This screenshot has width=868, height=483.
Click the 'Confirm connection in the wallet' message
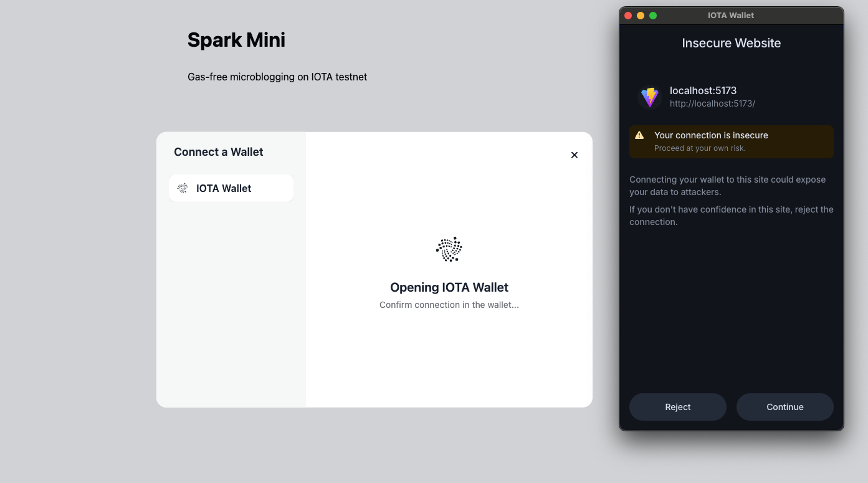tap(449, 305)
